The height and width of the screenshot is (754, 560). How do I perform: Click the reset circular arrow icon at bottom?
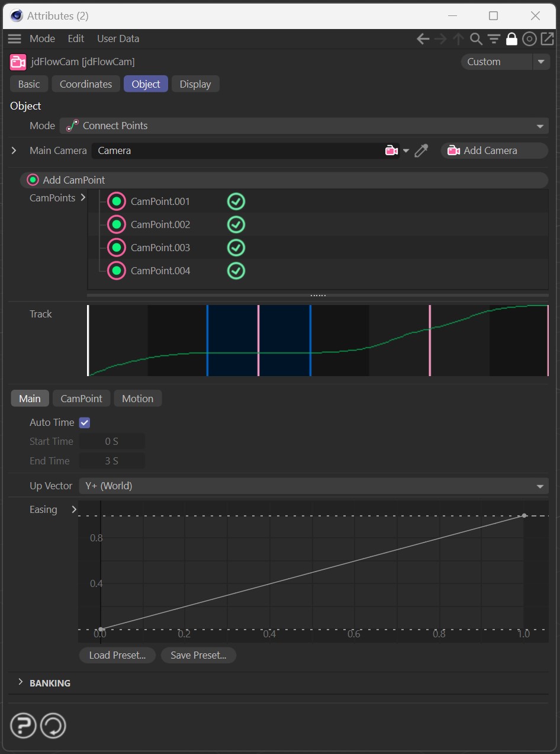pyautogui.click(x=53, y=726)
